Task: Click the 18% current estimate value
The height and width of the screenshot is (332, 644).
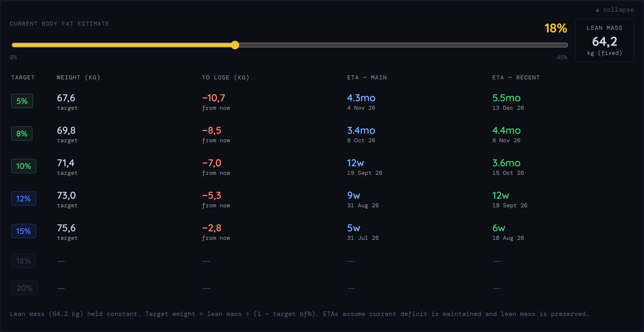Action: (x=556, y=28)
